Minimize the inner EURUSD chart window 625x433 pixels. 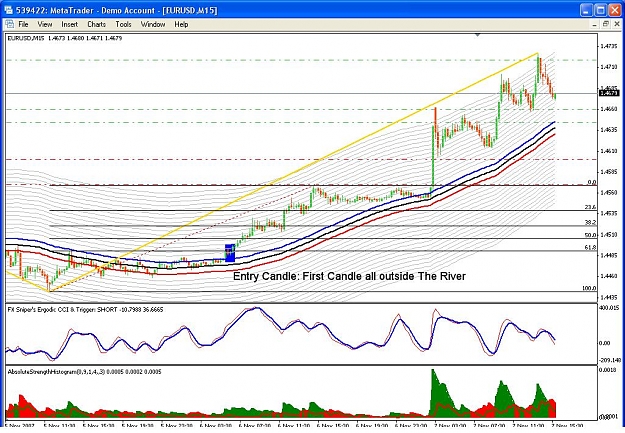point(594,24)
